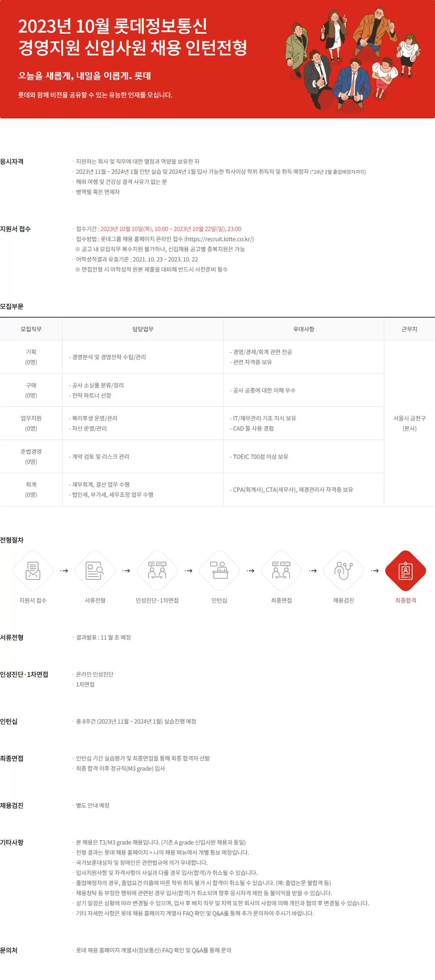Click the slogan 오늘을 새롭게, 내일을 이롭게. 롯데
The height and width of the screenshot is (980, 435).
tap(84, 76)
